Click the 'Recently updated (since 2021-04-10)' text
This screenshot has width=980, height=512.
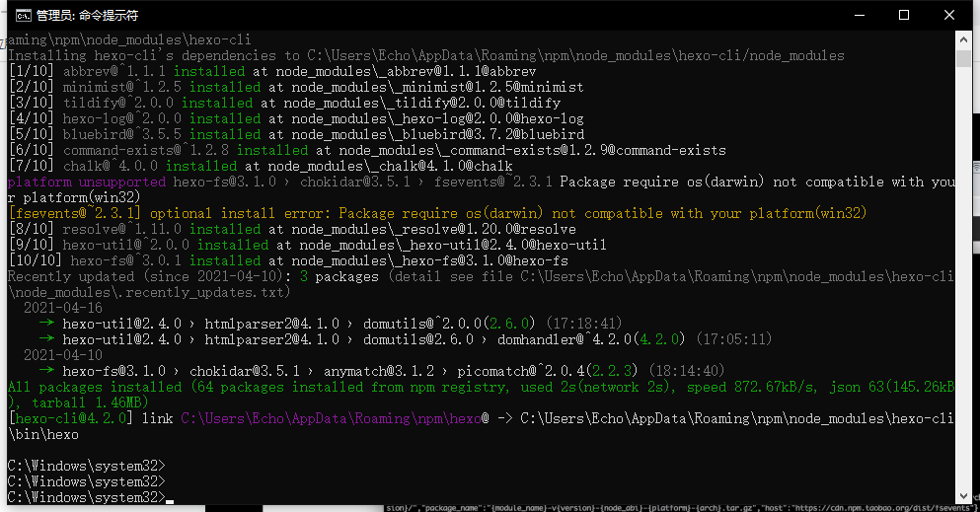tap(150, 276)
